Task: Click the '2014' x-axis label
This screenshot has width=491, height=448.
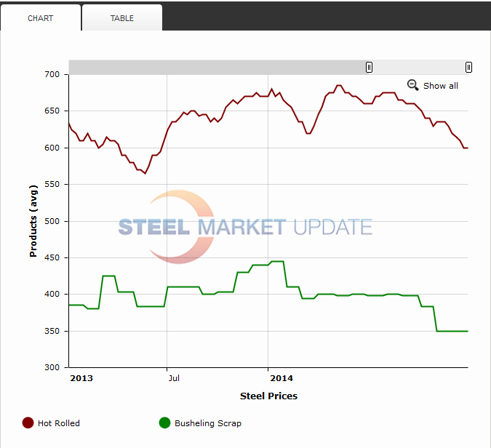Action: (x=281, y=378)
